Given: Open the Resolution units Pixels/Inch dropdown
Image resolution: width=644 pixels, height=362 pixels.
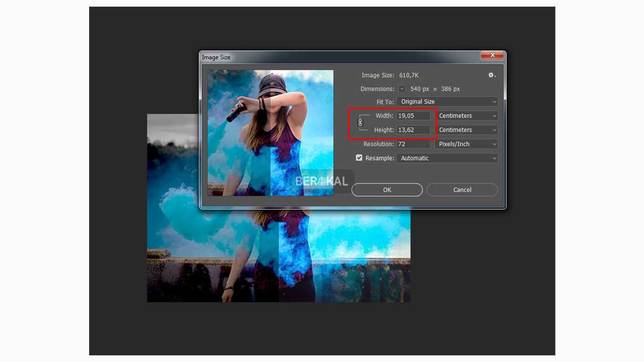Looking at the screenshot, I should [467, 144].
